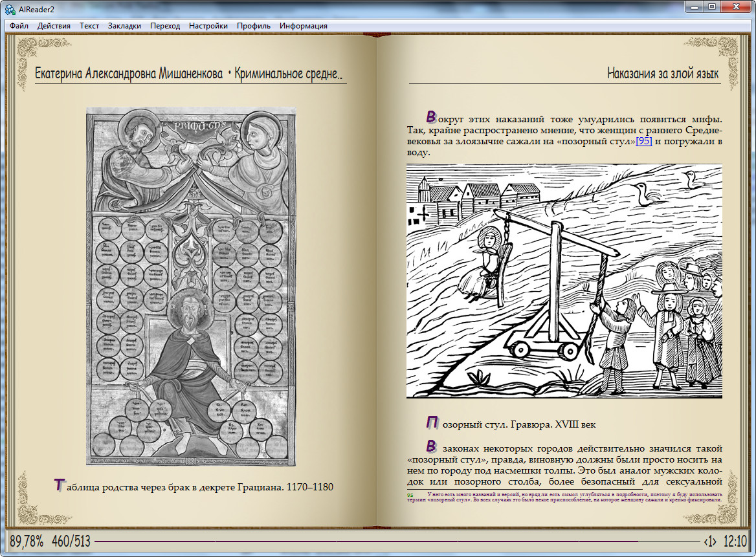Open the Переход menu
This screenshot has width=756, height=557.
tap(165, 25)
